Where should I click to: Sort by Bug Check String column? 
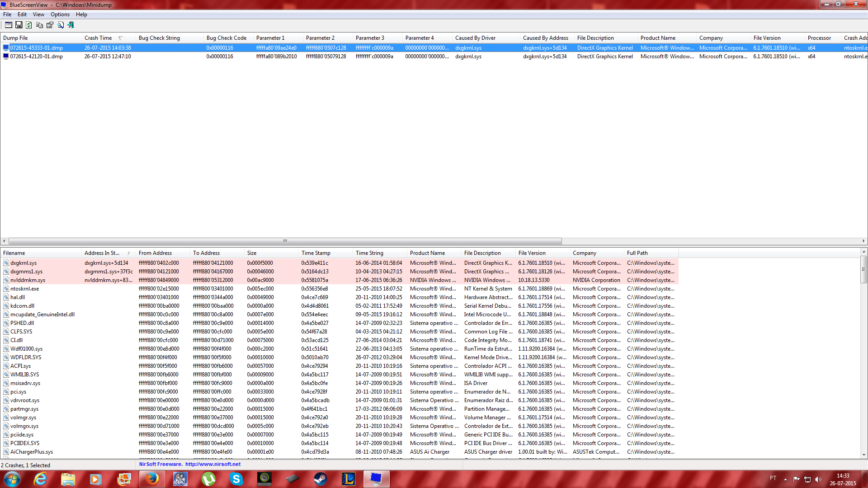[170, 38]
